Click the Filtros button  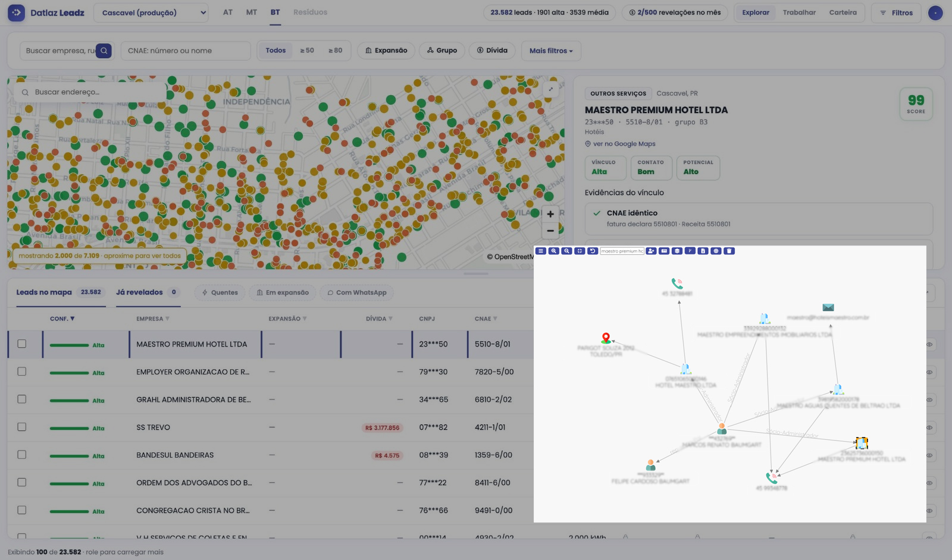pos(896,12)
